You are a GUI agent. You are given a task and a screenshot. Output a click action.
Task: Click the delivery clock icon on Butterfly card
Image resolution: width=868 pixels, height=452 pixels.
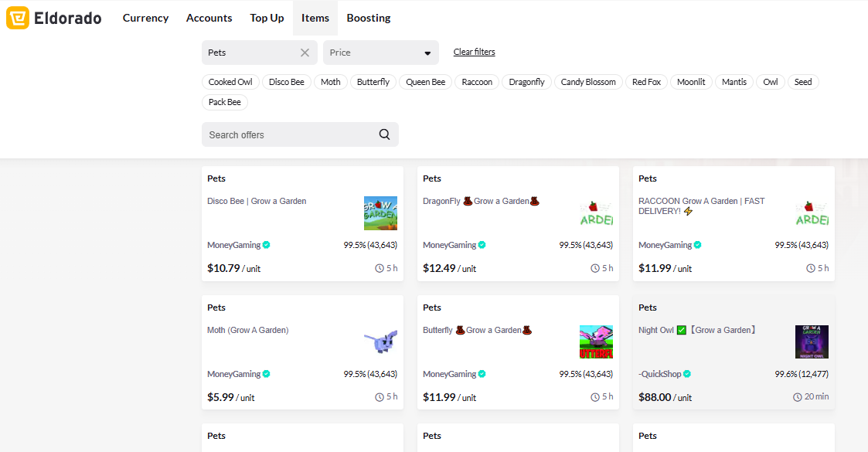click(595, 397)
